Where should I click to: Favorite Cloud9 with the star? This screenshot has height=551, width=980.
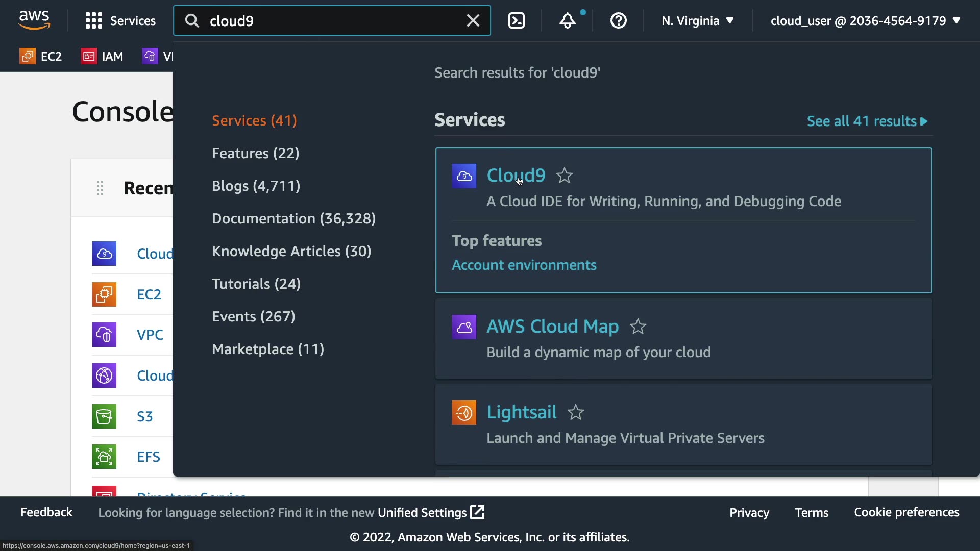pos(564,176)
